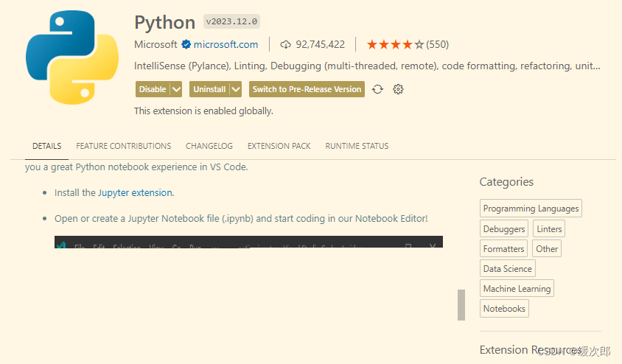Click the details pane scrollbar thumb
The height and width of the screenshot is (364, 622).
pos(461,304)
